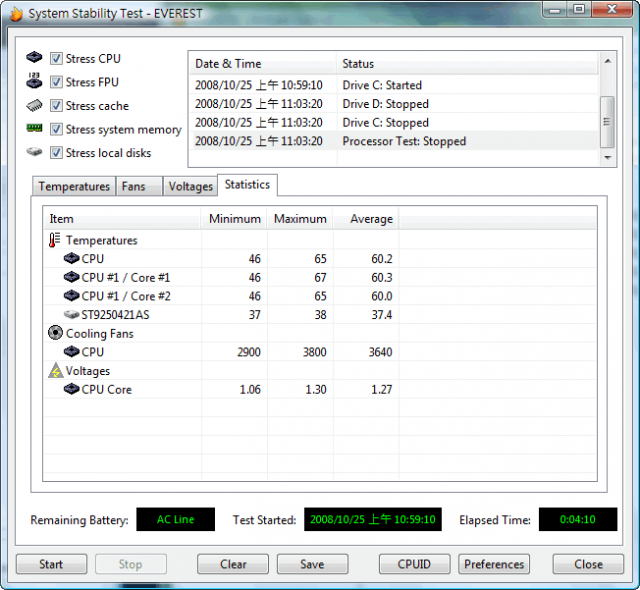Click the disk icon beside Stress local disks
640x590 pixels.
[34, 152]
